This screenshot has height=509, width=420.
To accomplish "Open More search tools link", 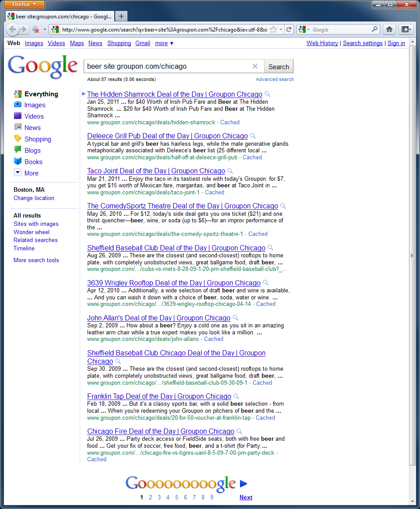I will (x=36, y=260).
